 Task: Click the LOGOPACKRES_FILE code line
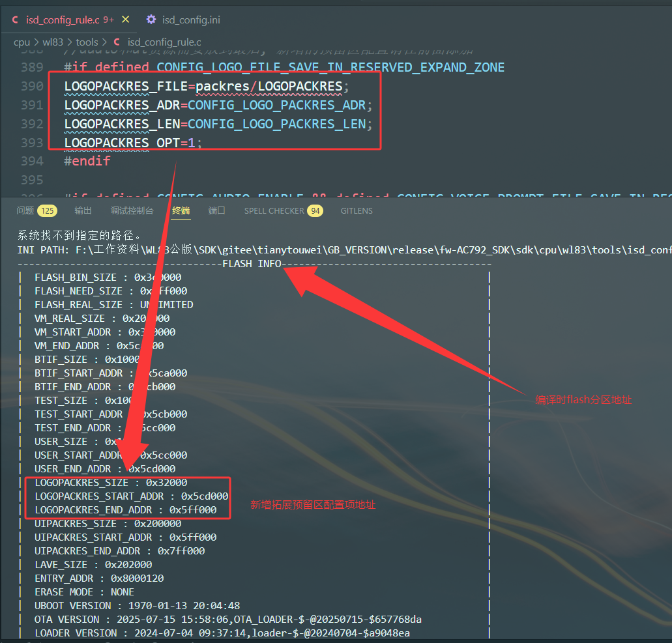[x=207, y=87]
